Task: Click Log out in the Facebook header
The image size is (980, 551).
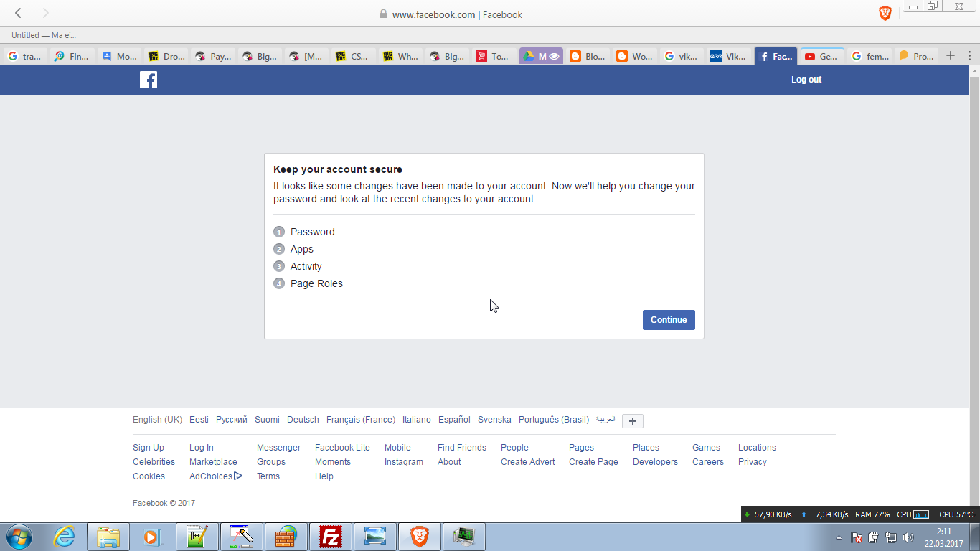Action: pos(806,80)
